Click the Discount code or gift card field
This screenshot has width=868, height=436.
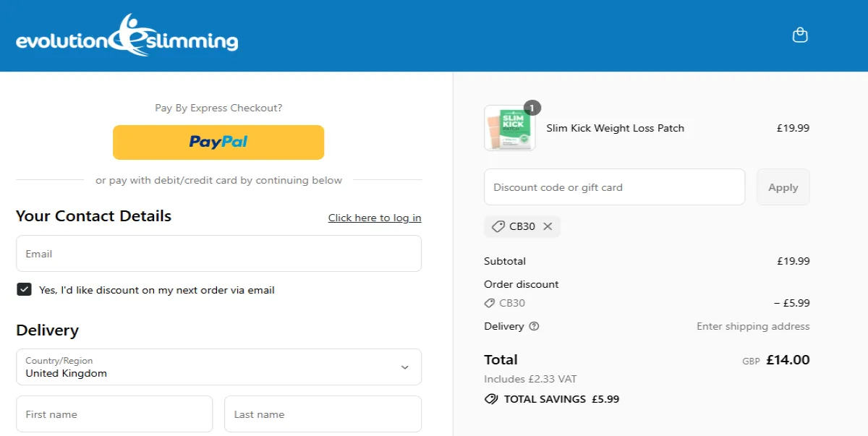pos(614,187)
